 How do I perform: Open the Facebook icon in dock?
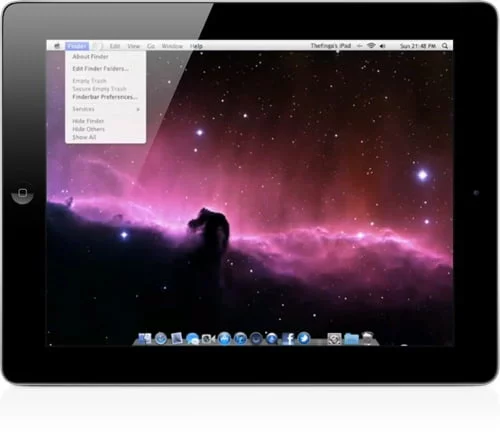click(288, 338)
